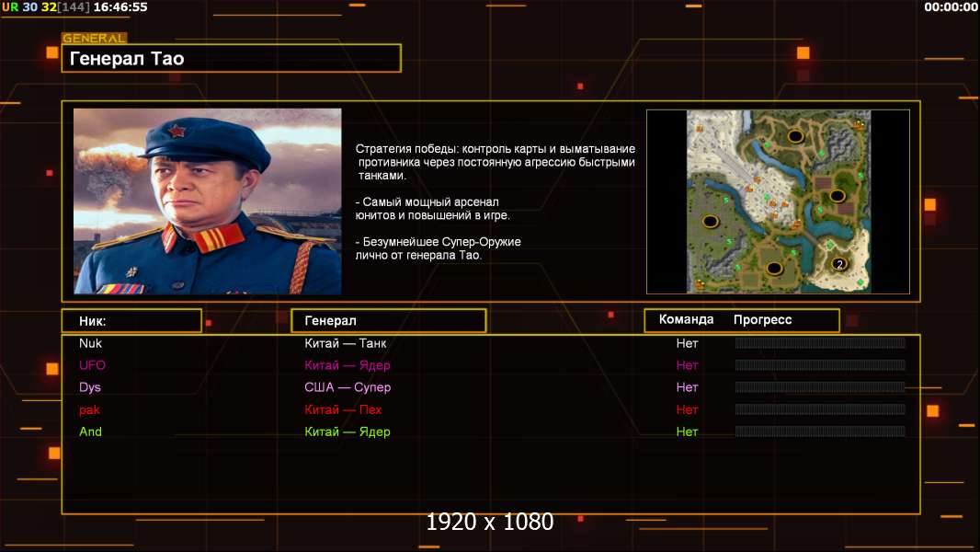Click 'США — Супер' in Dys's row
The height and width of the screenshot is (552, 980).
(x=348, y=387)
